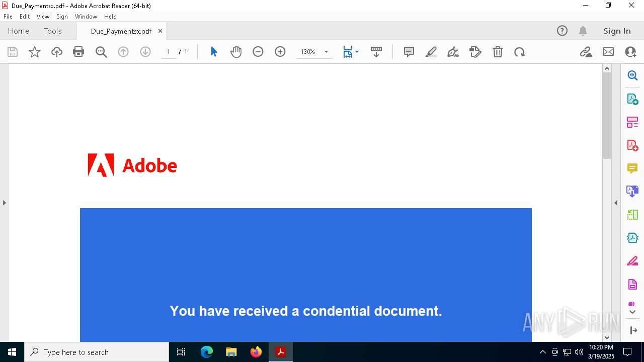Rotate the page clockwise
Viewport: 644px width, 362px height.
(x=520, y=52)
